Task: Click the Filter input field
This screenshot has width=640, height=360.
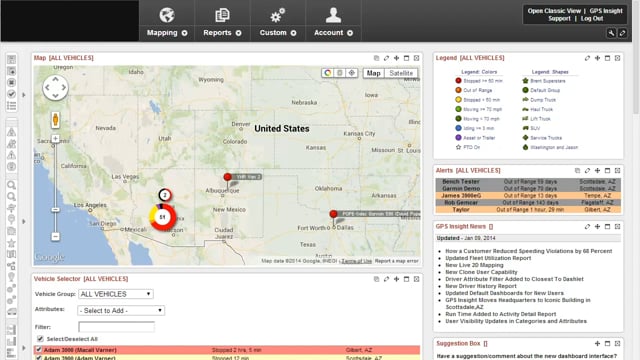Action: coord(116,327)
